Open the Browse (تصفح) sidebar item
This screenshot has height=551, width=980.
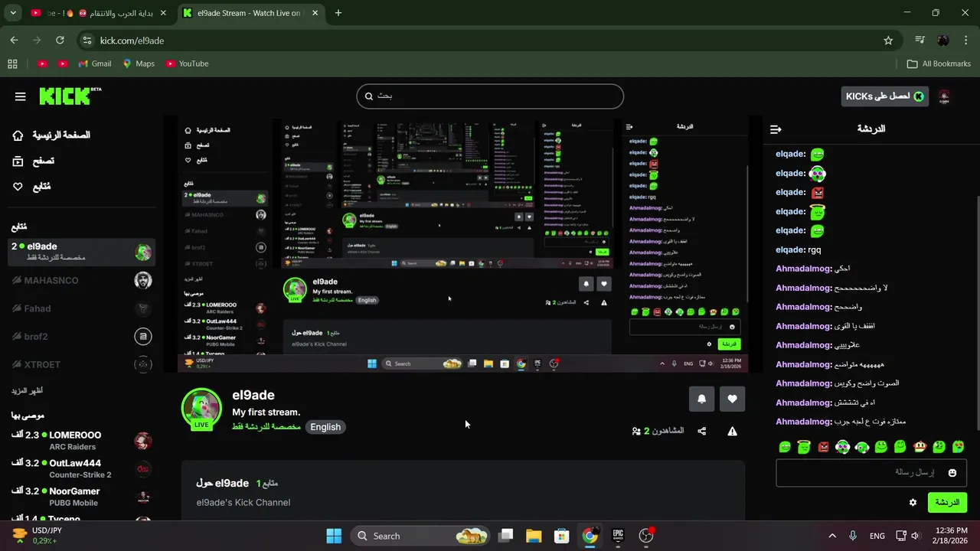pos(34,161)
